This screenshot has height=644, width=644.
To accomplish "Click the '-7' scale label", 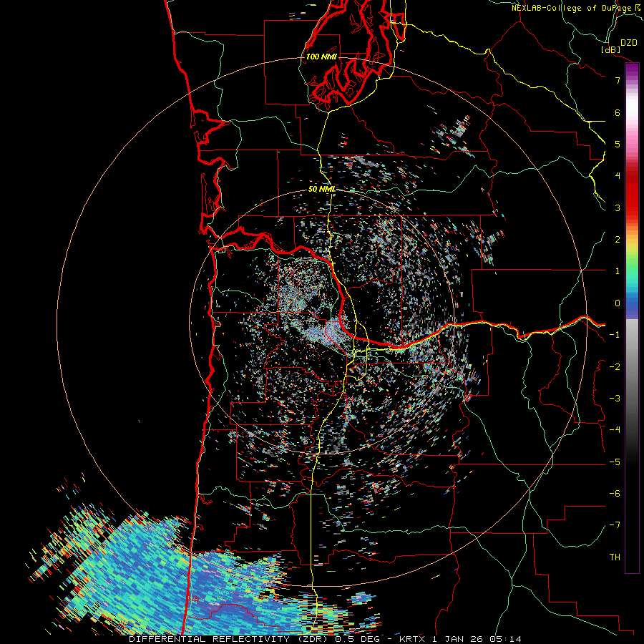I will click(615, 525).
